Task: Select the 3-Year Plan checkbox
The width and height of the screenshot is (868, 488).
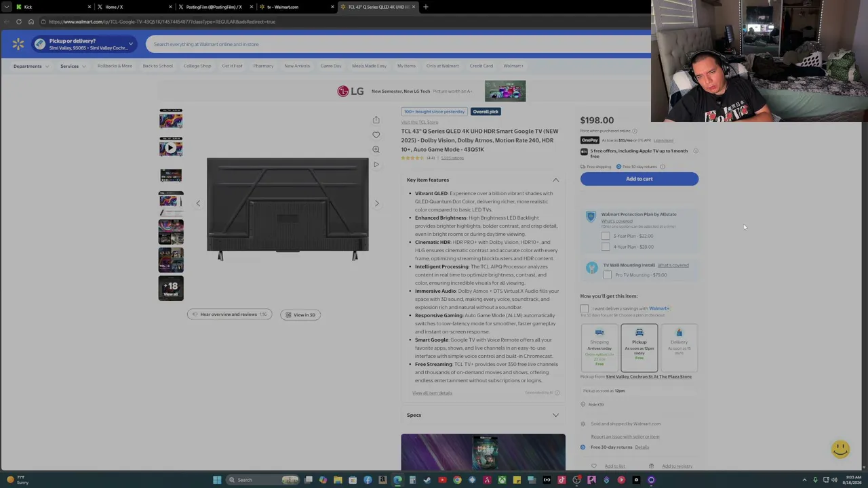Action: point(606,236)
